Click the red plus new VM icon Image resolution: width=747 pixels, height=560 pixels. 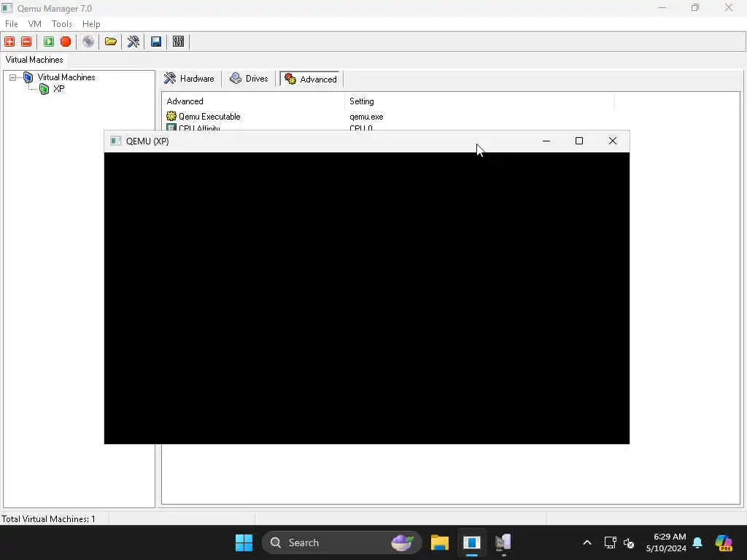point(9,42)
